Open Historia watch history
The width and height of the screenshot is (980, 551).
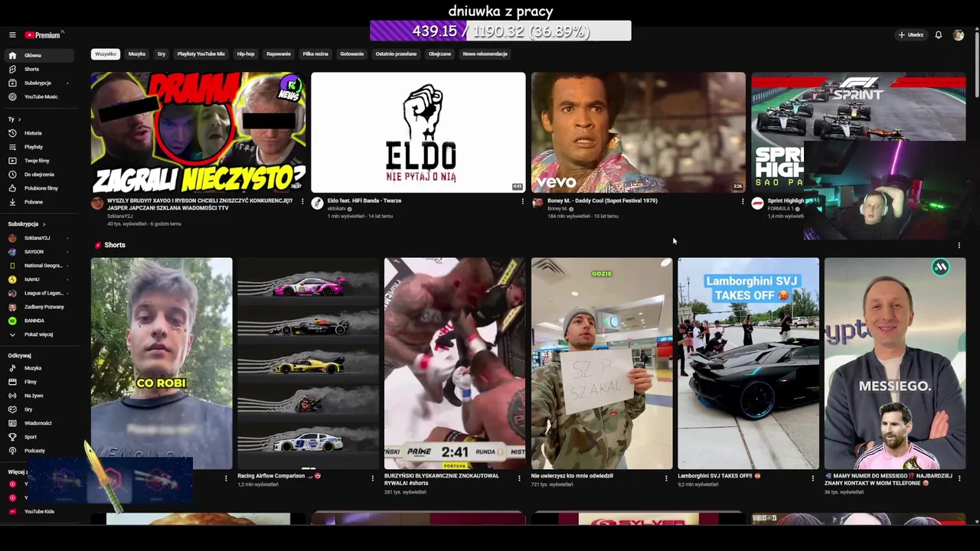[x=40, y=133]
